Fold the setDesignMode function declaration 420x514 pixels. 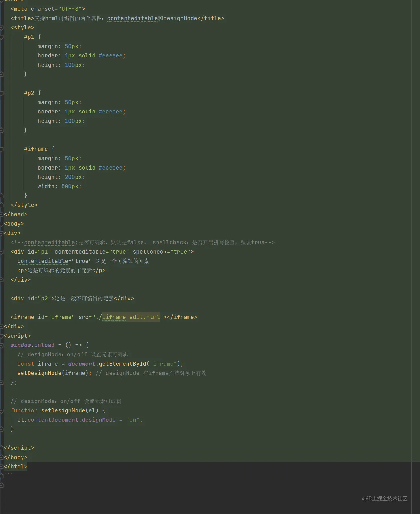1,411
